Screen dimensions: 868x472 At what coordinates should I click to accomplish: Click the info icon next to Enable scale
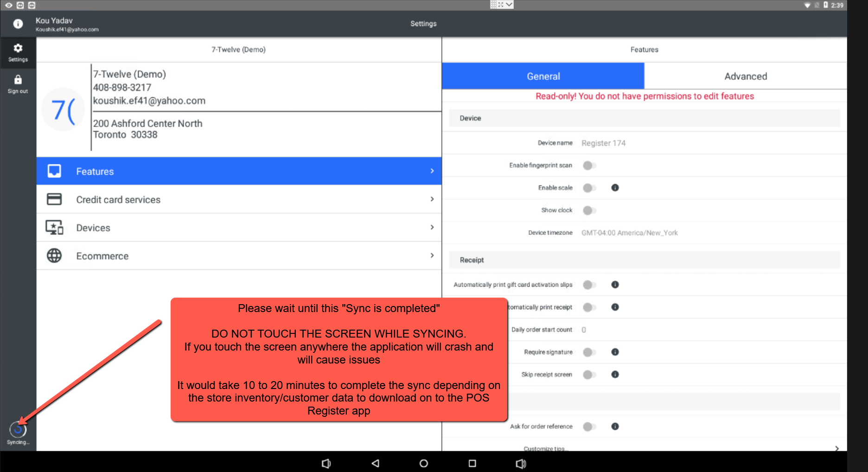[x=615, y=188]
